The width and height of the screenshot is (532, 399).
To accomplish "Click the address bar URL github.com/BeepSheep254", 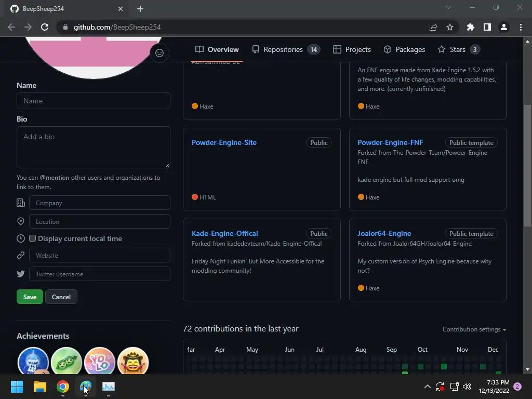I will tap(117, 27).
